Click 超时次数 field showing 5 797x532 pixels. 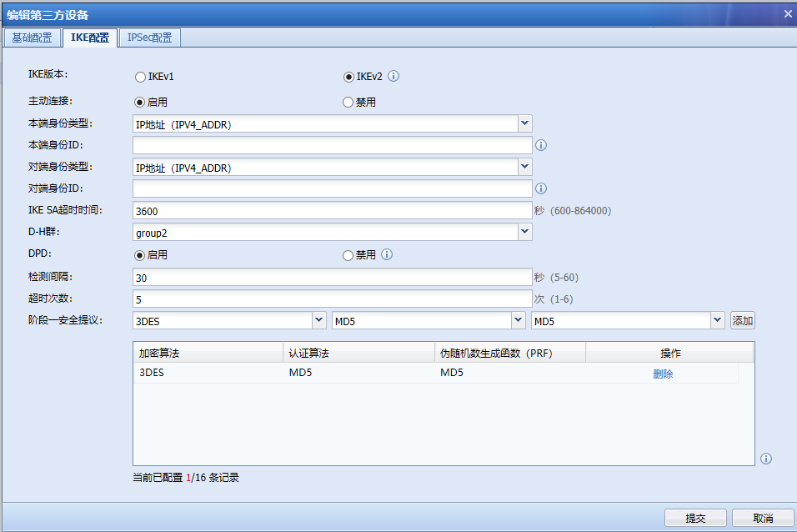click(x=333, y=299)
